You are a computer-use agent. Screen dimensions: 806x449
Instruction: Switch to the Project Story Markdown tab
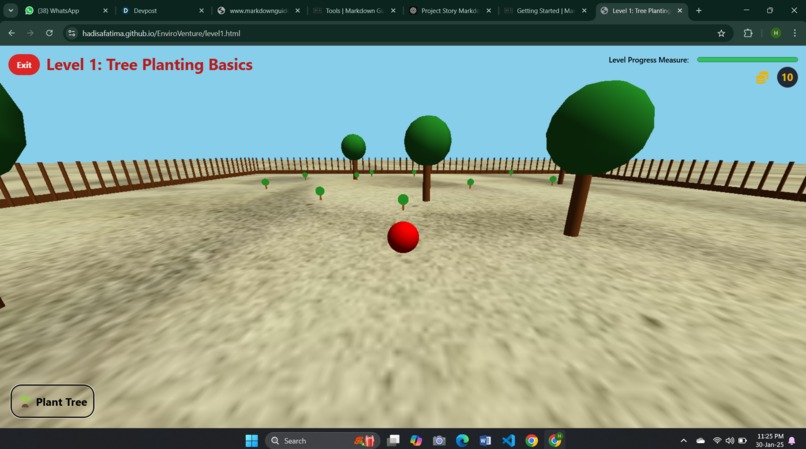click(x=449, y=10)
